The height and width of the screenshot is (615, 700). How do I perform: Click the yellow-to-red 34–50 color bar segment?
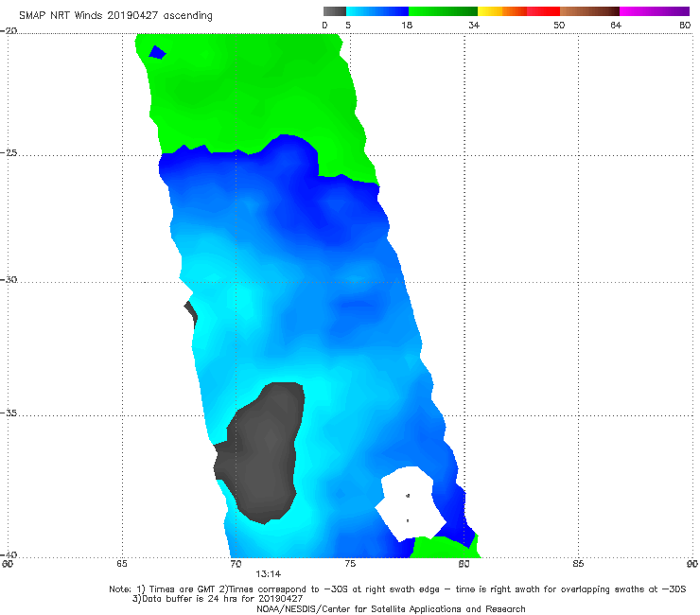coord(518,11)
